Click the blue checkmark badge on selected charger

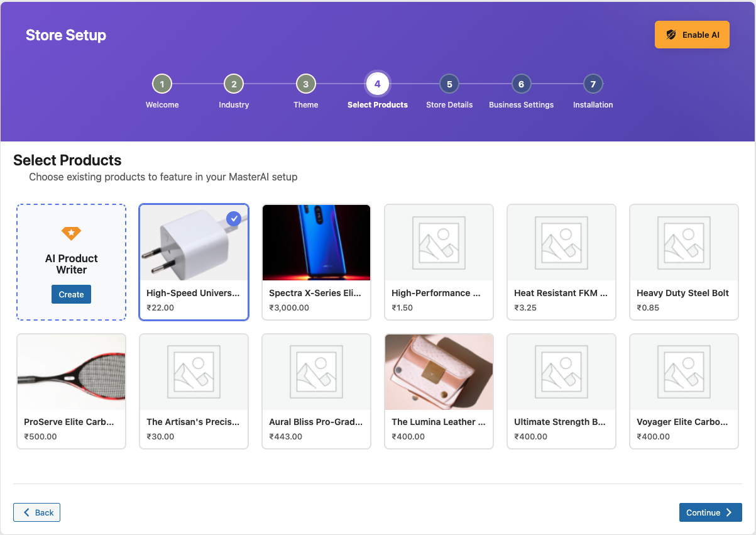point(234,219)
